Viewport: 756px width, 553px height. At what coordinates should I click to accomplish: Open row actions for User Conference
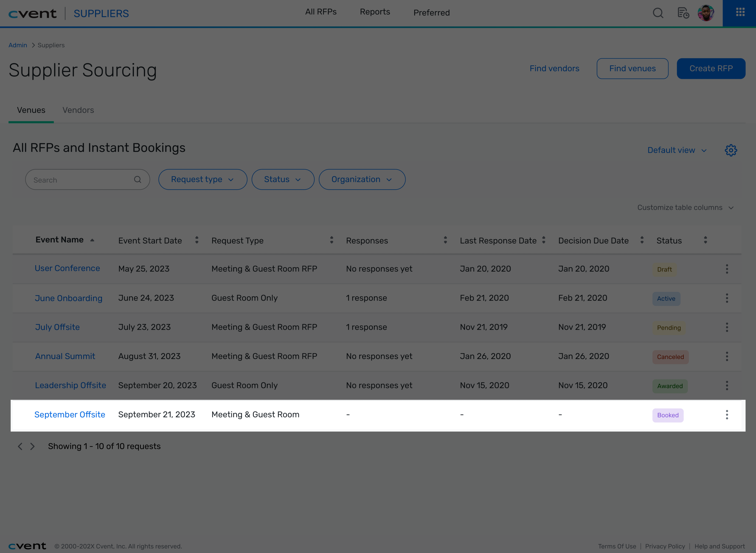[x=727, y=269]
